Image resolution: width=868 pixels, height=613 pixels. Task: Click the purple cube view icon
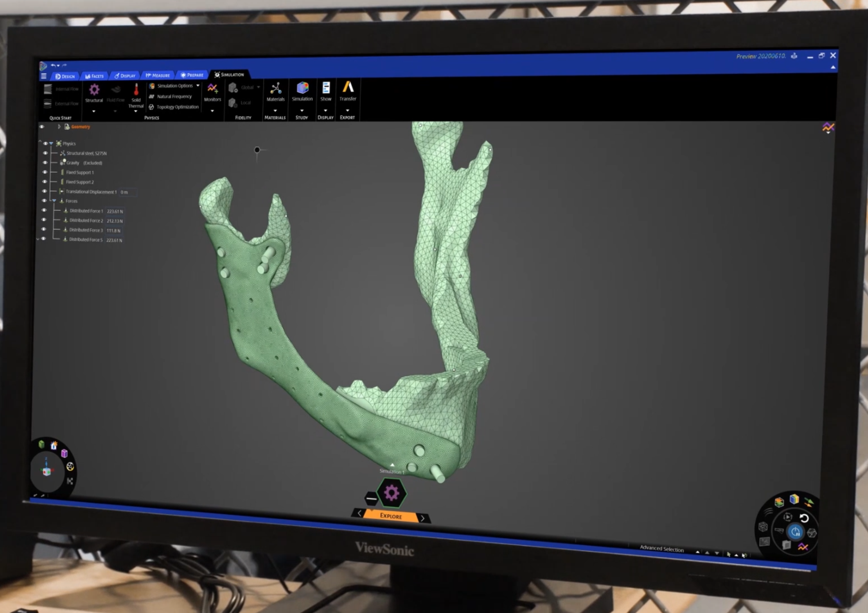[x=65, y=453]
